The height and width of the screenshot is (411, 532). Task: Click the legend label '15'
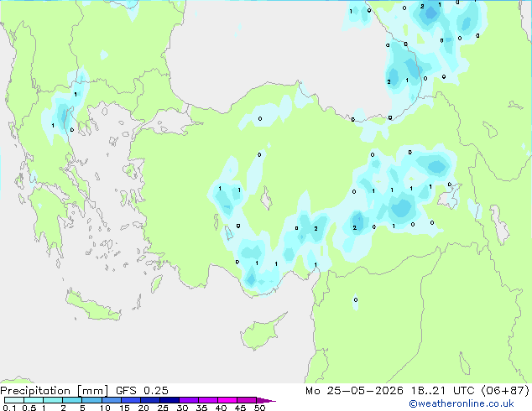[124, 408]
